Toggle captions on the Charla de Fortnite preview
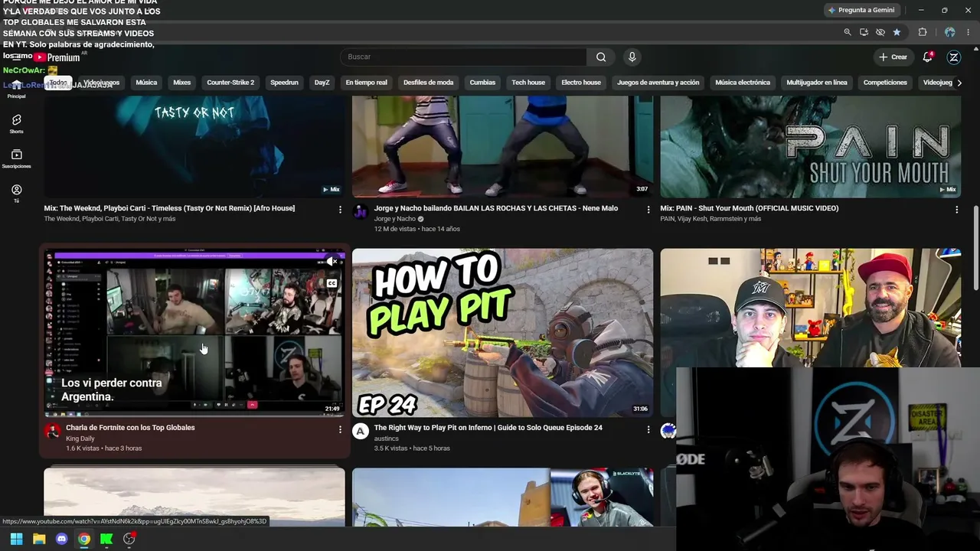This screenshot has height=551, width=980. click(x=332, y=283)
